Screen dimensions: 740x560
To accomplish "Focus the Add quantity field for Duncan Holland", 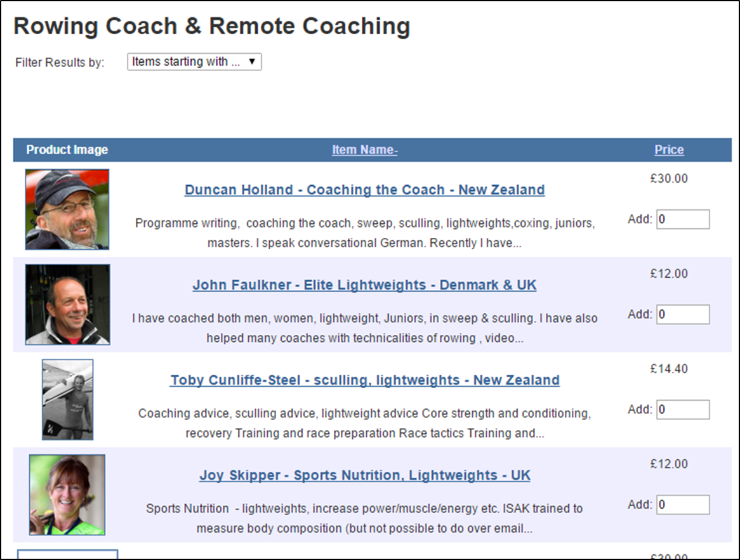I will click(682, 219).
